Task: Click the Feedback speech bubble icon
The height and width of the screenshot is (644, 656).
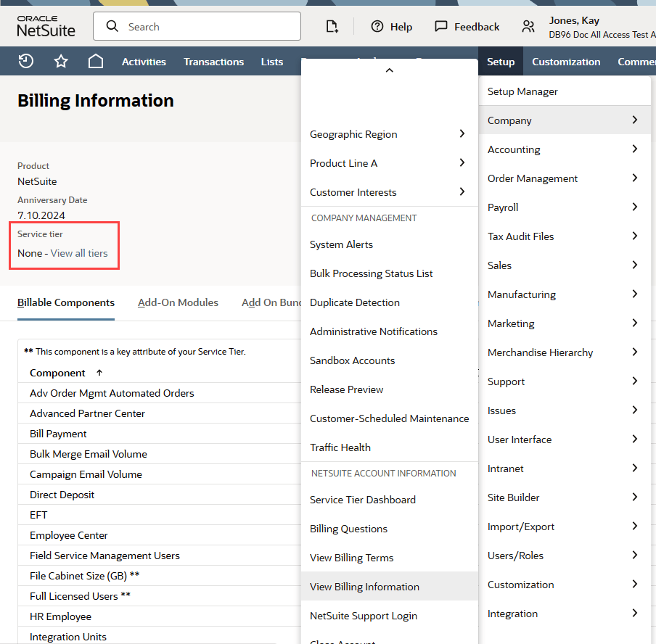Action: 441,26
